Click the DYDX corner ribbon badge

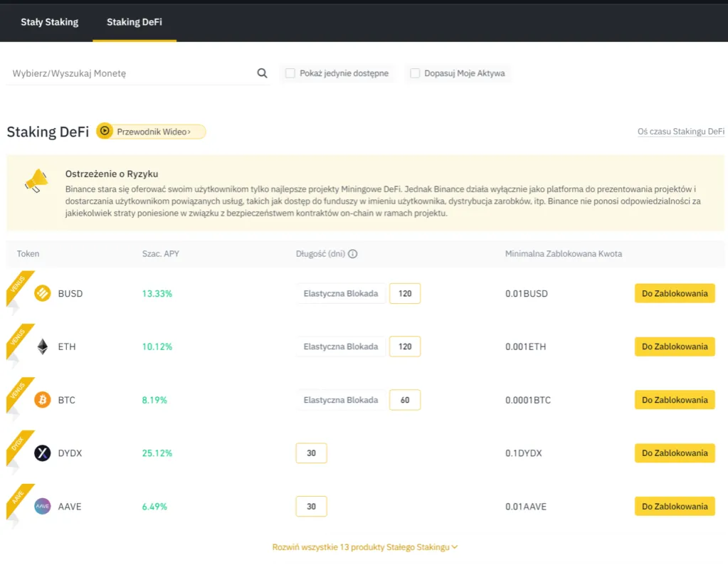pos(18,445)
